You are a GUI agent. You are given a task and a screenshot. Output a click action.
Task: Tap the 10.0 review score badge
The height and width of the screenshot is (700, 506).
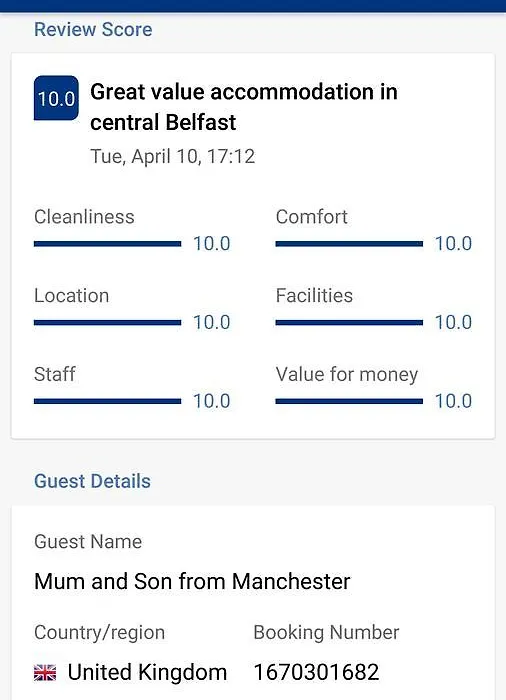[x=56, y=98]
